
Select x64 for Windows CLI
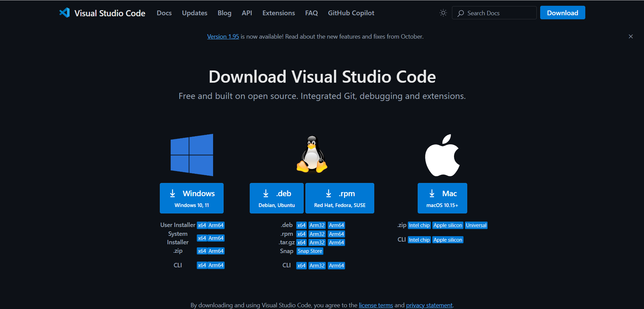(x=202, y=265)
